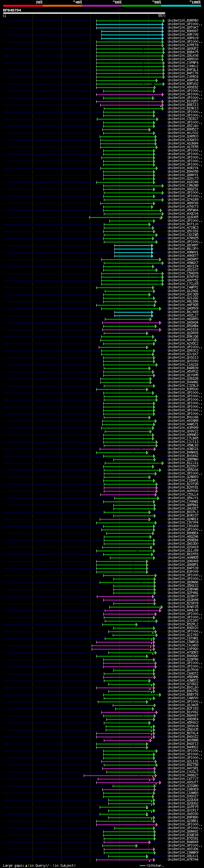
Task: Select hit label UniRef100_B1MKI3
Action: 183,108
